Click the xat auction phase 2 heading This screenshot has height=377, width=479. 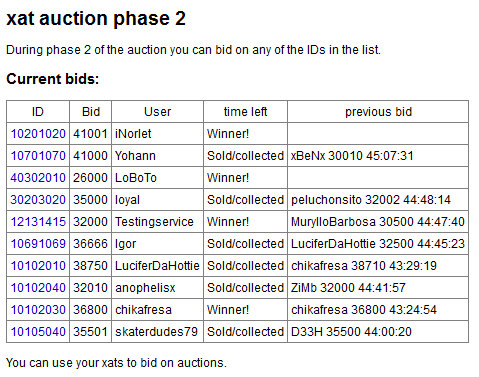(96, 18)
